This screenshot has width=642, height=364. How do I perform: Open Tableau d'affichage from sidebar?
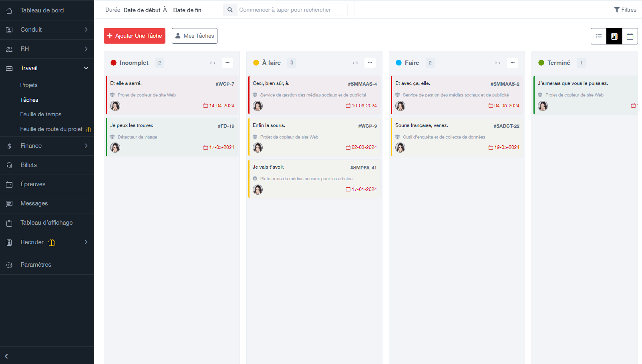tap(47, 223)
